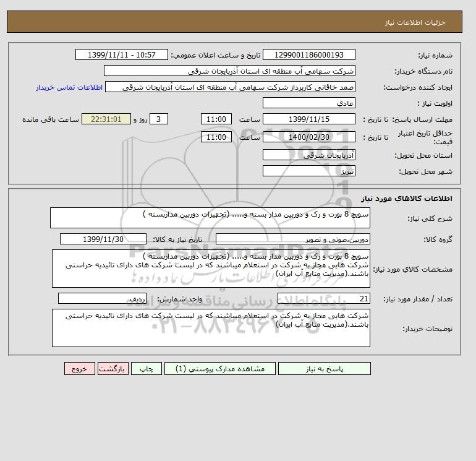The image size is (476, 461).
Task: Click the delivery province field آذربایجان شرقی
Action: [308, 155]
